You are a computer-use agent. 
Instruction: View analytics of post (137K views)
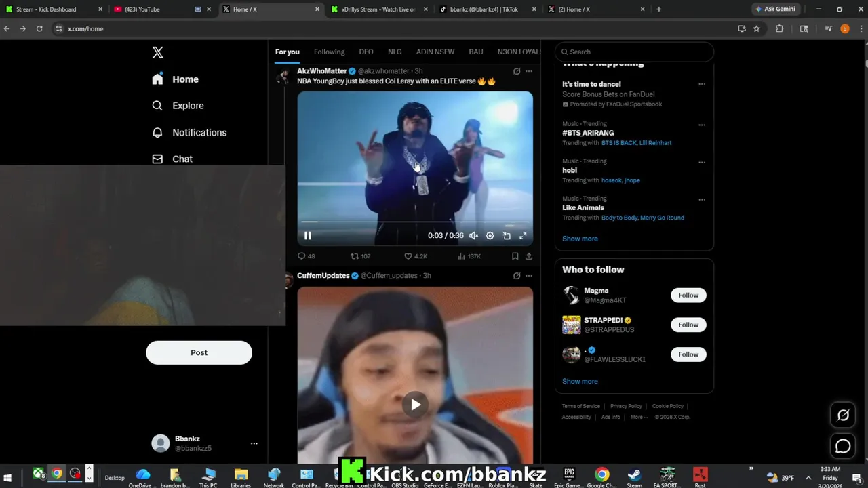(469, 256)
